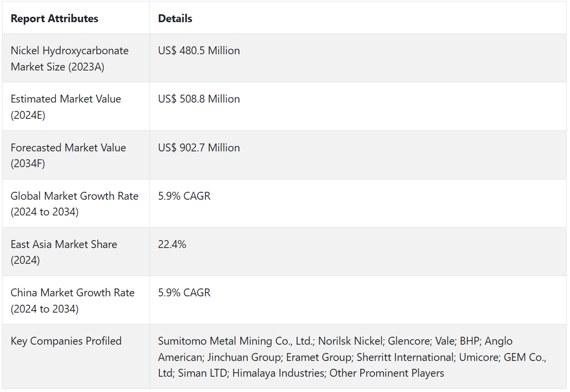
Task: Click the 22.4% market share value
Action: pyautogui.click(x=172, y=244)
